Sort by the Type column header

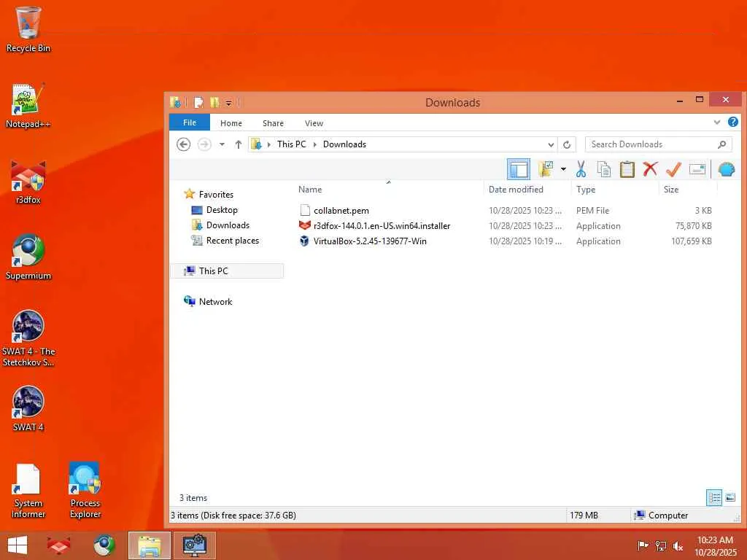pos(586,190)
